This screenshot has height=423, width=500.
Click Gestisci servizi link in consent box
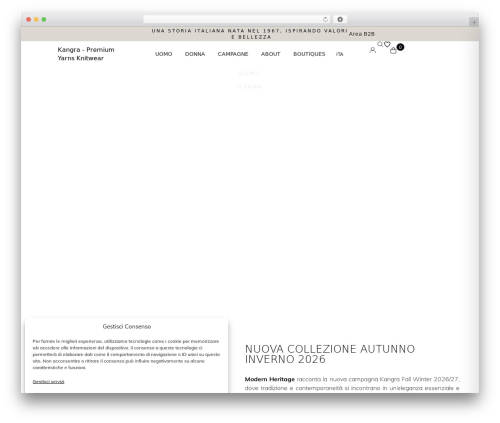pyautogui.click(x=48, y=382)
